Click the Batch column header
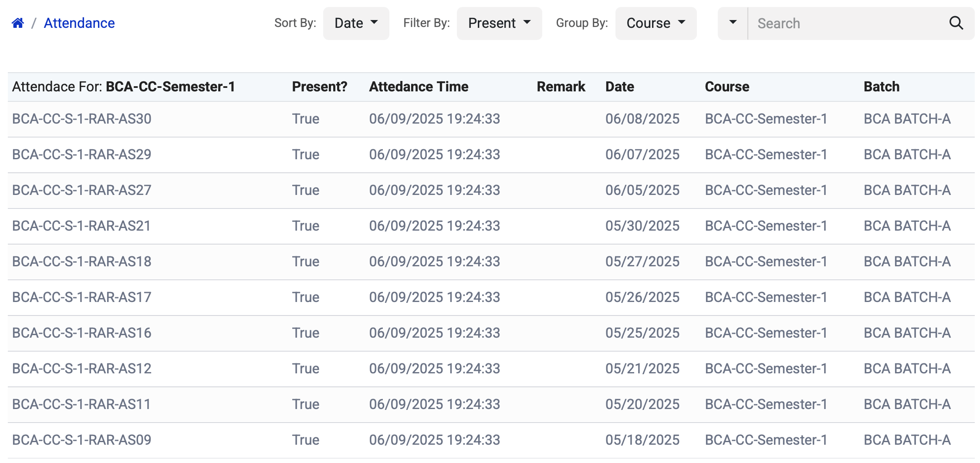The height and width of the screenshot is (463, 980). tap(881, 87)
